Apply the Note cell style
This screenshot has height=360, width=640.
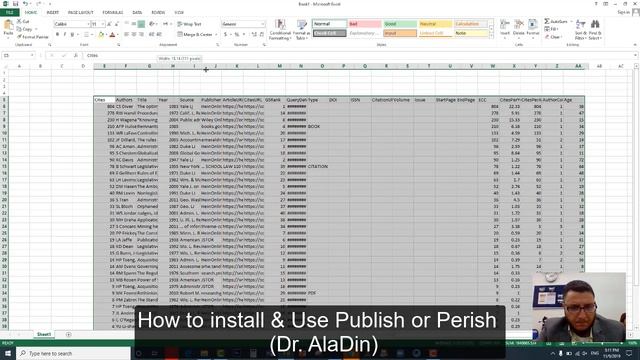pos(471,33)
